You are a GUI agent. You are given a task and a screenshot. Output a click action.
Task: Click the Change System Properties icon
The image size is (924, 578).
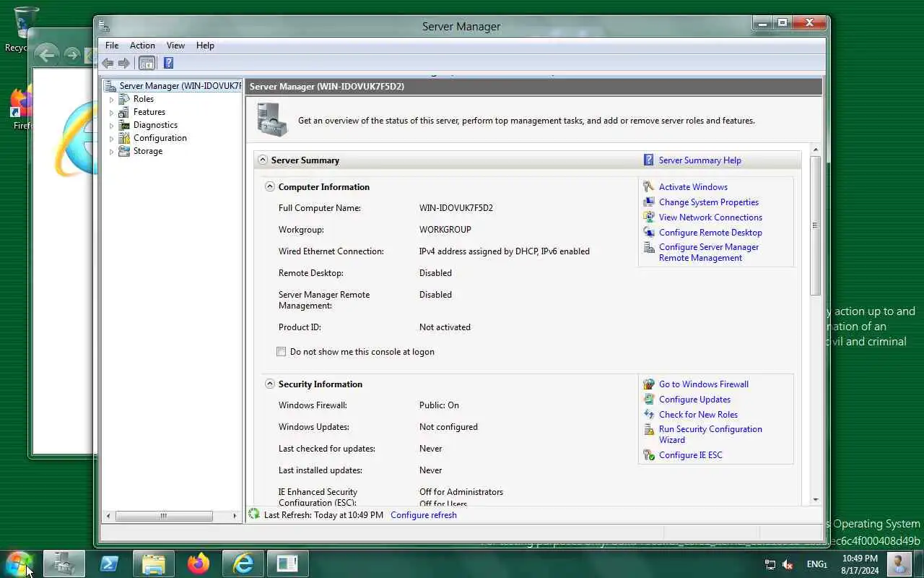[648, 202]
